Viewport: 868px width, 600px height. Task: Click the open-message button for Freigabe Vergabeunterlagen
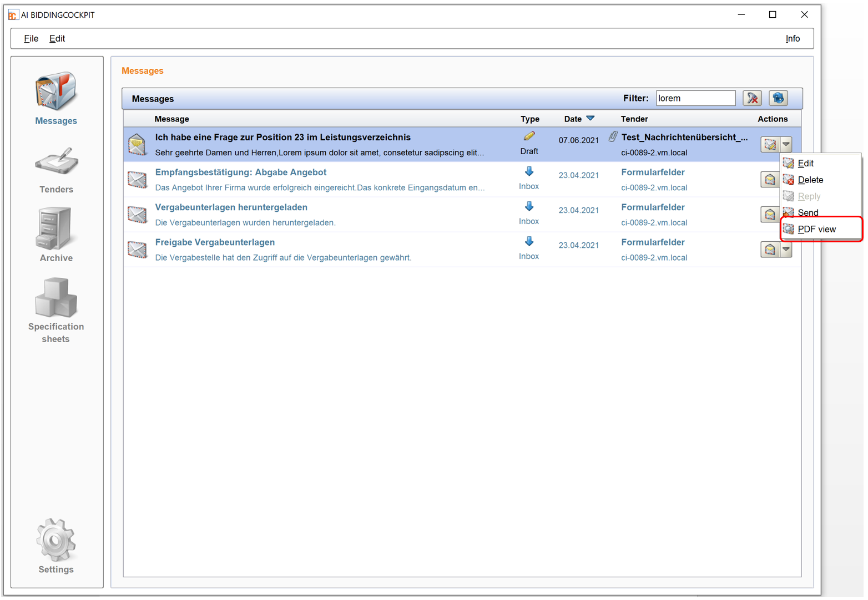(x=770, y=250)
